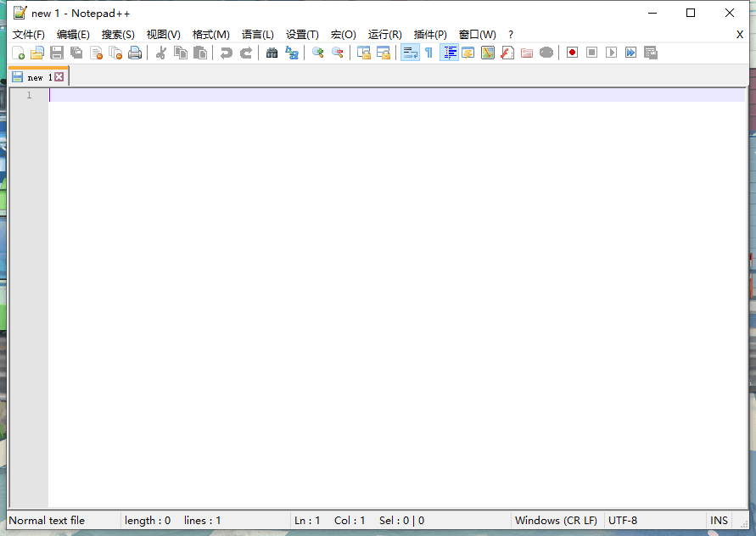Click the Find and Replace icon
This screenshot has height=536, width=756.
pyautogui.click(x=292, y=53)
